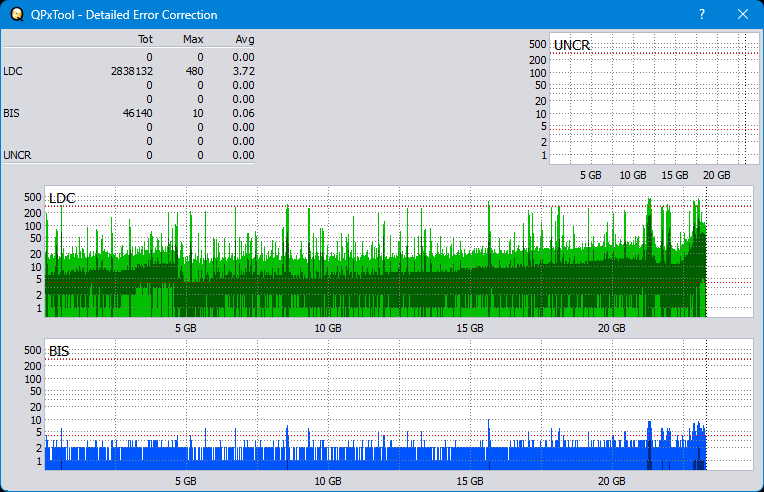This screenshot has width=764, height=492.
Task: Click the BIS chart title label
Action: pyautogui.click(x=59, y=351)
